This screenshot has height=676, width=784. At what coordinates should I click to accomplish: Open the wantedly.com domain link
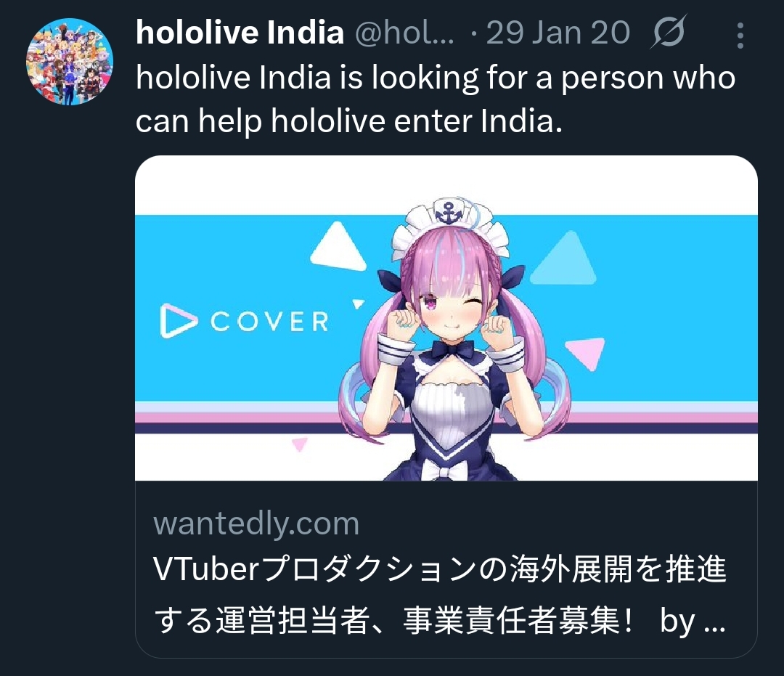pyautogui.click(x=256, y=524)
